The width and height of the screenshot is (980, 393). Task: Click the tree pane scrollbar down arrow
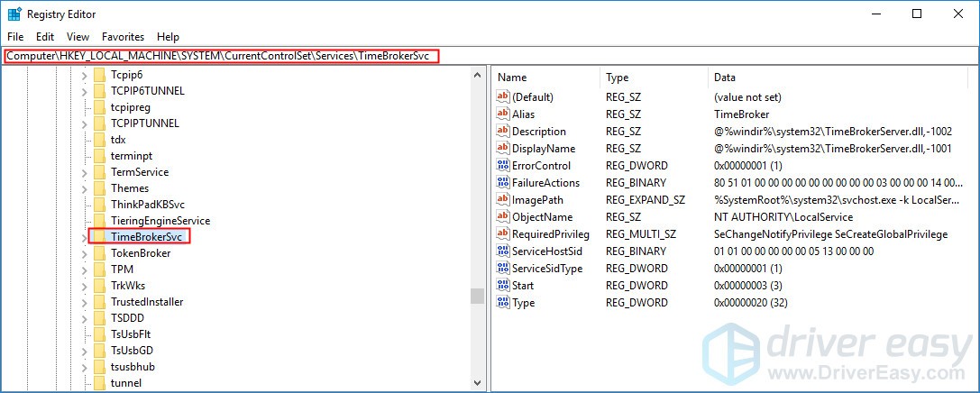click(478, 382)
